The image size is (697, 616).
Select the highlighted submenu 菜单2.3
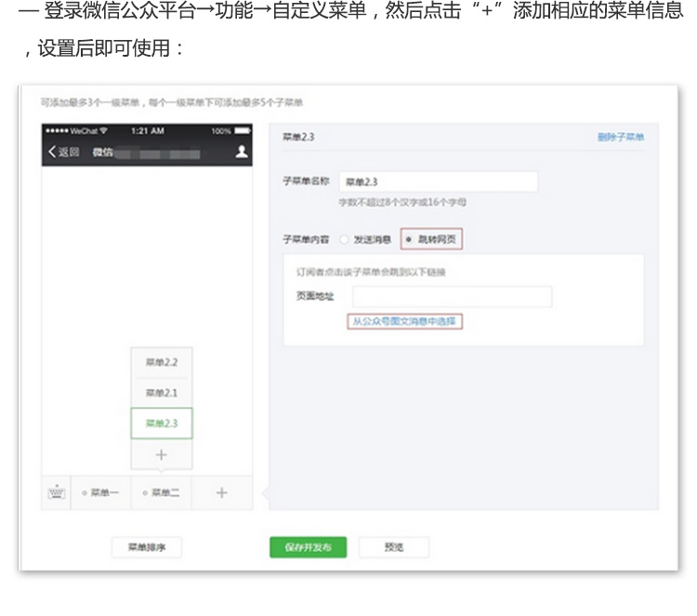pyautogui.click(x=161, y=424)
